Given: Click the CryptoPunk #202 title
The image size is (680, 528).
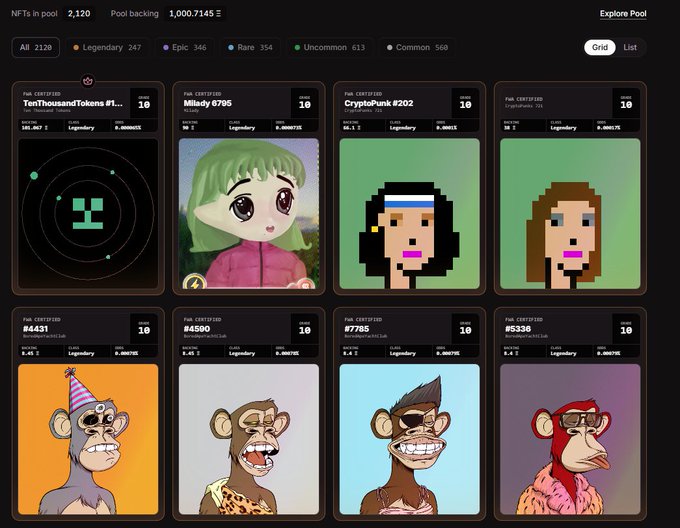Looking at the screenshot, I should tap(379, 103).
